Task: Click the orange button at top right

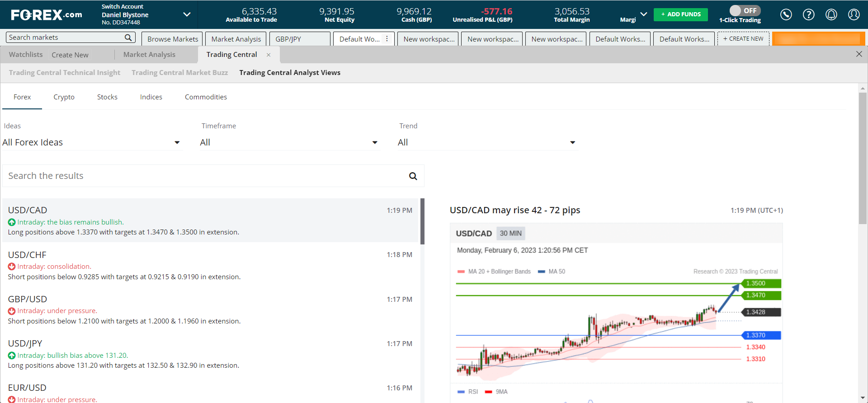Action: (819, 39)
